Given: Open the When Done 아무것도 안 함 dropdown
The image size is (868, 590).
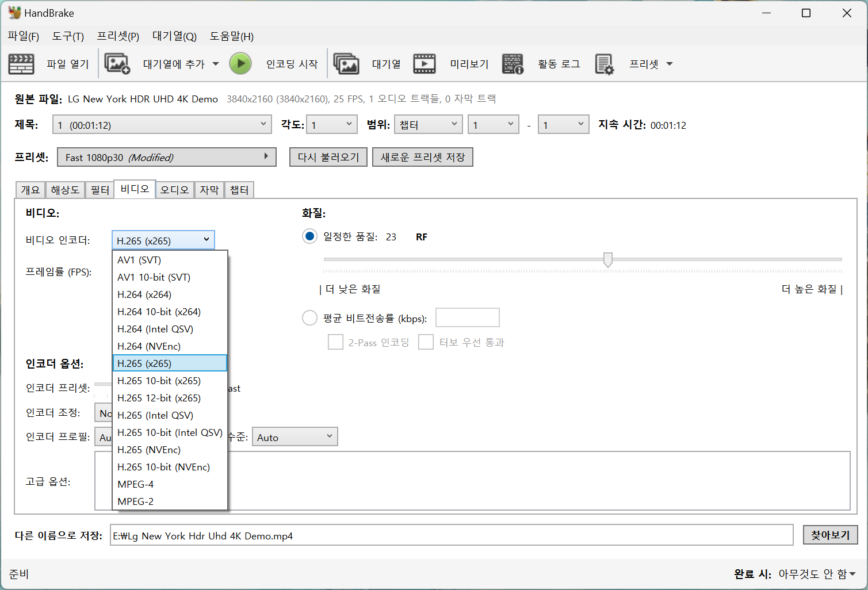Looking at the screenshot, I should (x=817, y=574).
